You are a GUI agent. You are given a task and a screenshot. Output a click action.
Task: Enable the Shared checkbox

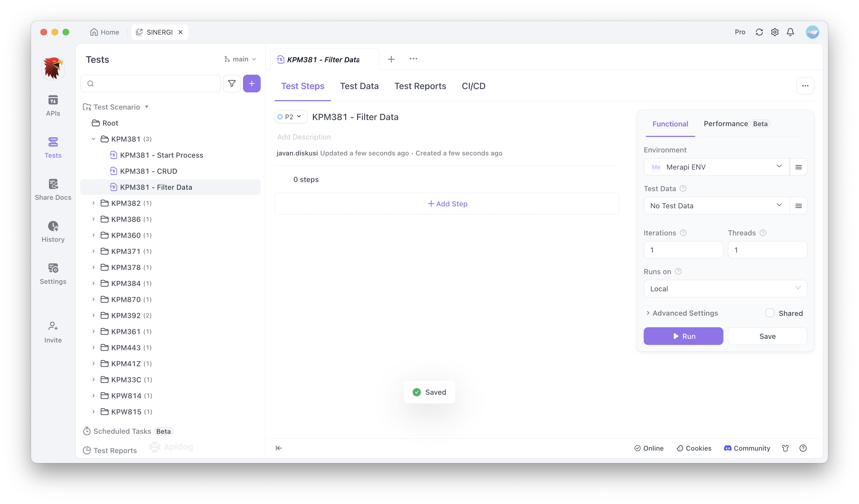770,313
